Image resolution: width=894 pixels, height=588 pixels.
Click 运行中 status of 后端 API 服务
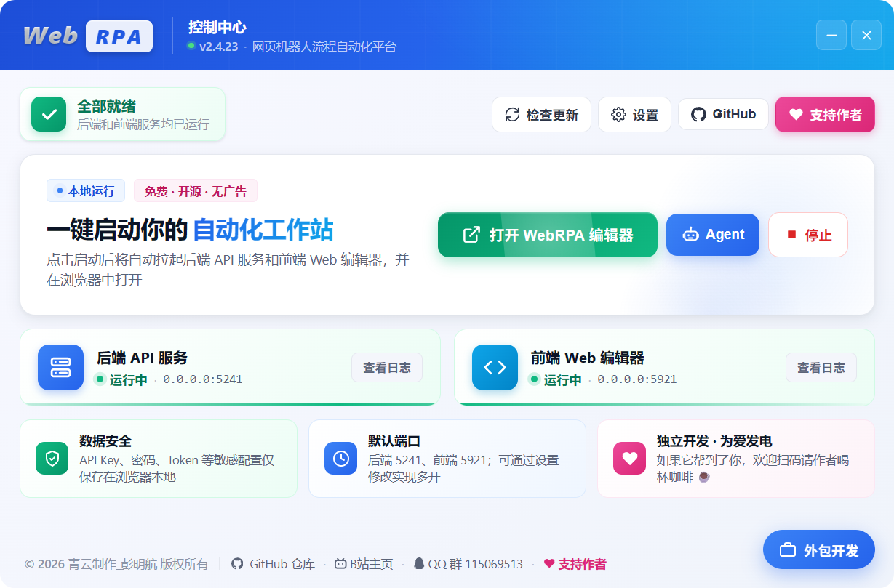pyautogui.click(x=121, y=379)
